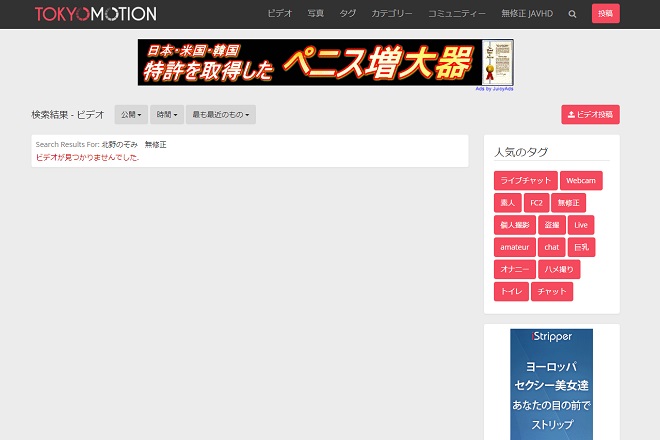Click the 人気のタグ heading
Viewport: 660px width, 440px height.
click(521, 152)
